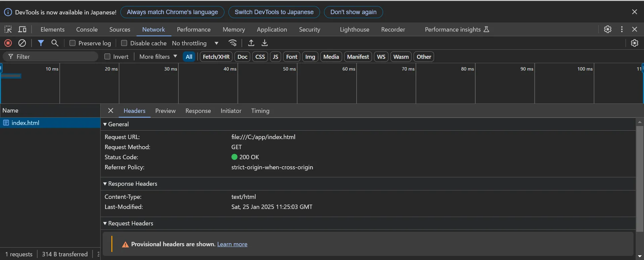Toggle the device toolbar icon
Viewport: 644px width, 260px height.
(22, 29)
